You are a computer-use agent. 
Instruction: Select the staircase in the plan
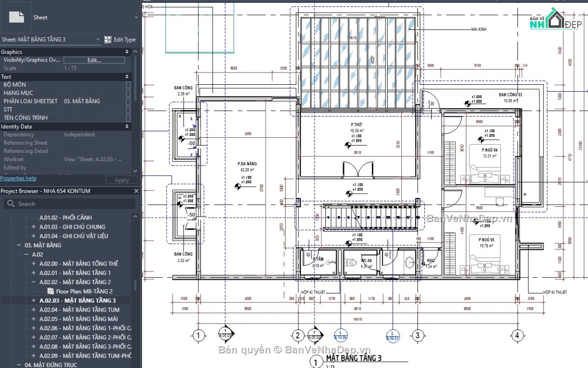point(370,218)
